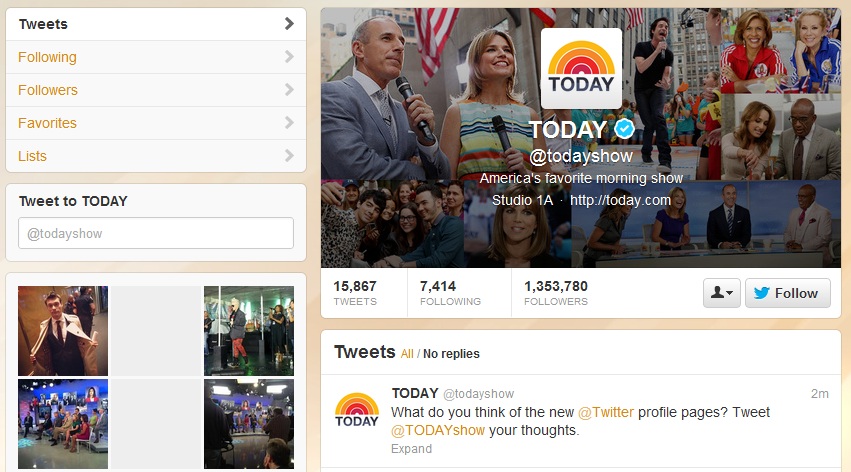This screenshot has width=851, height=472.
Task: Open the user actions person dropdown
Action: point(721,293)
